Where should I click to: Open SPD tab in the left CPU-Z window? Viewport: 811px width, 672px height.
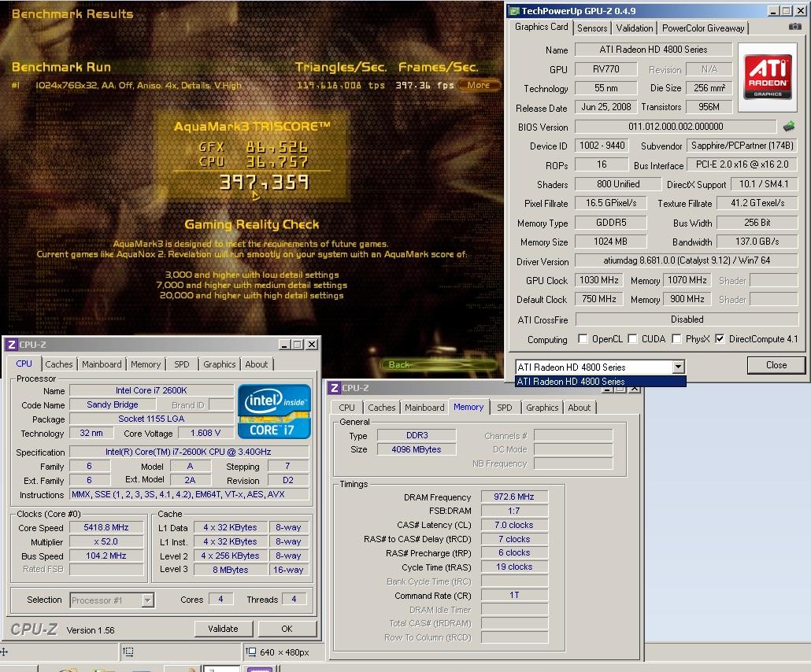182,364
